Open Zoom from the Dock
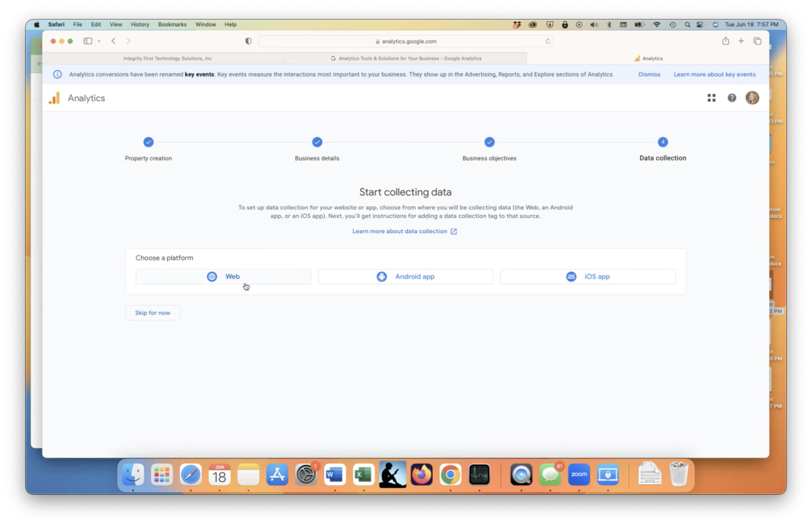 pyautogui.click(x=579, y=475)
